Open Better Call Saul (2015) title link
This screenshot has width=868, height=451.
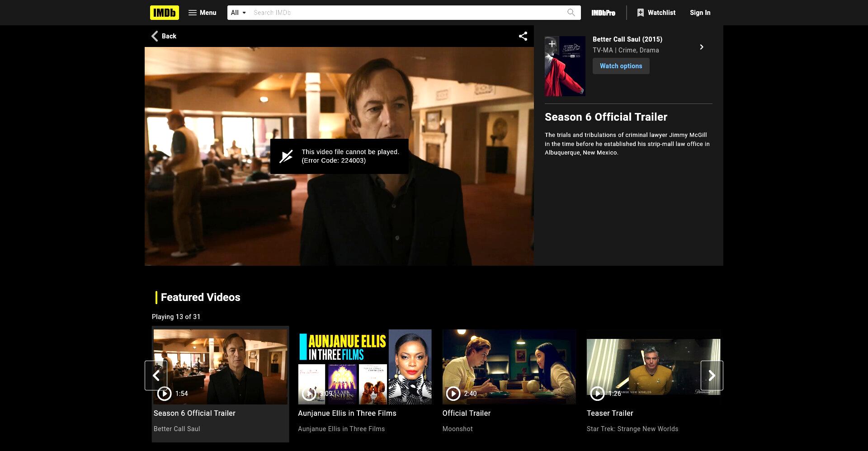(x=627, y=39)
